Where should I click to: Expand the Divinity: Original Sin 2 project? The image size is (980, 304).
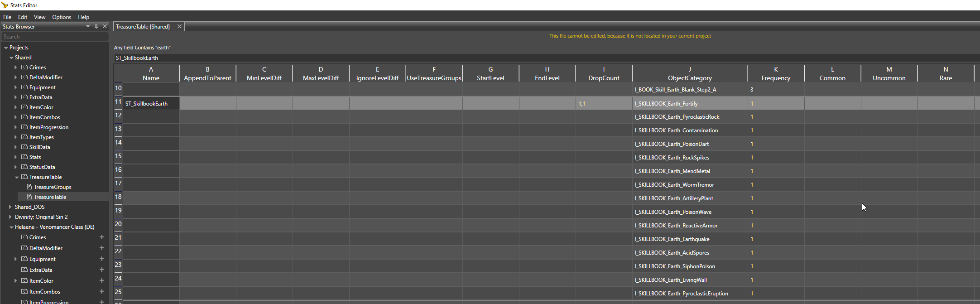pos(10,217)
